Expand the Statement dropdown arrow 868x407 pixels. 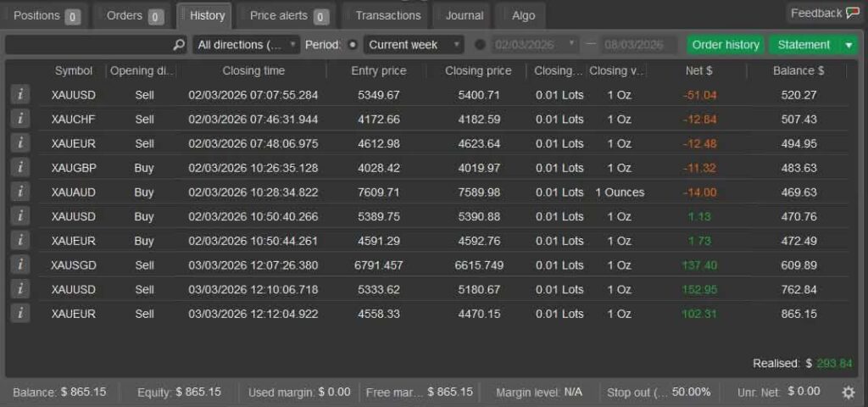tap(849, 45)
